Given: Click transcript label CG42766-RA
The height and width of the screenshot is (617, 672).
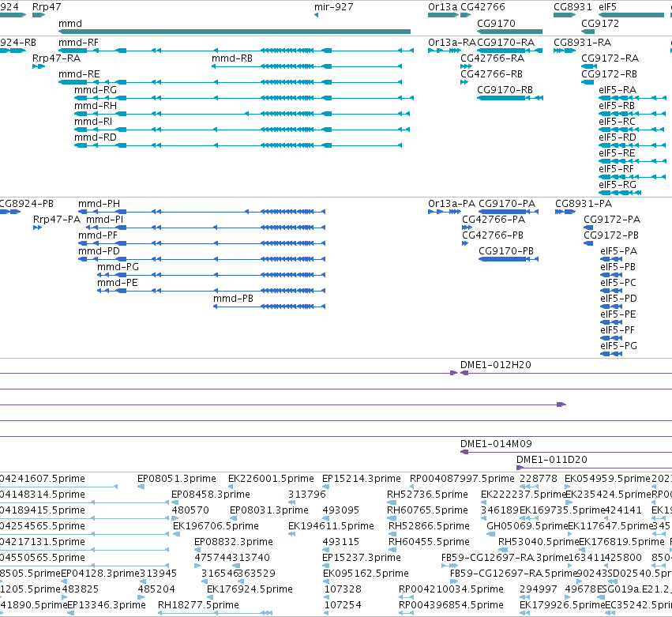Looking at the screenshot, I should [493, 58].
